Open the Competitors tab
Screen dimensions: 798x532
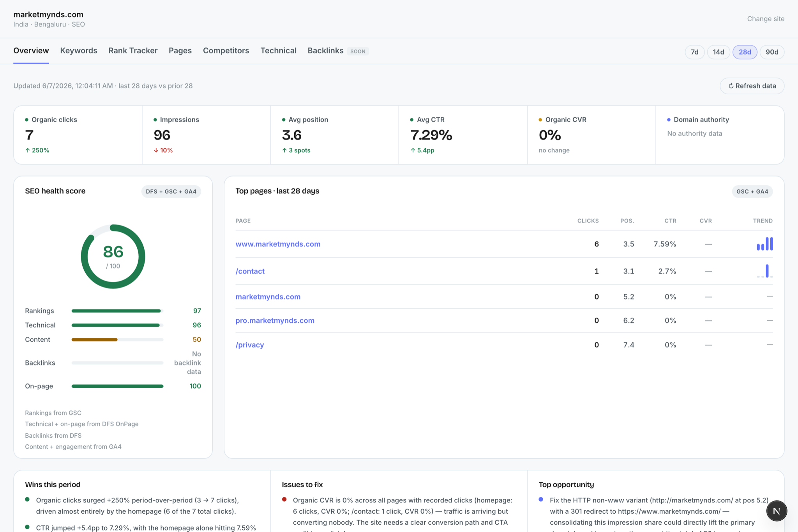226,51
